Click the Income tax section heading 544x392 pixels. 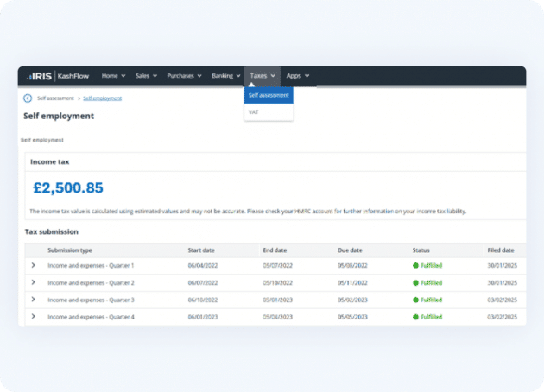49,161
